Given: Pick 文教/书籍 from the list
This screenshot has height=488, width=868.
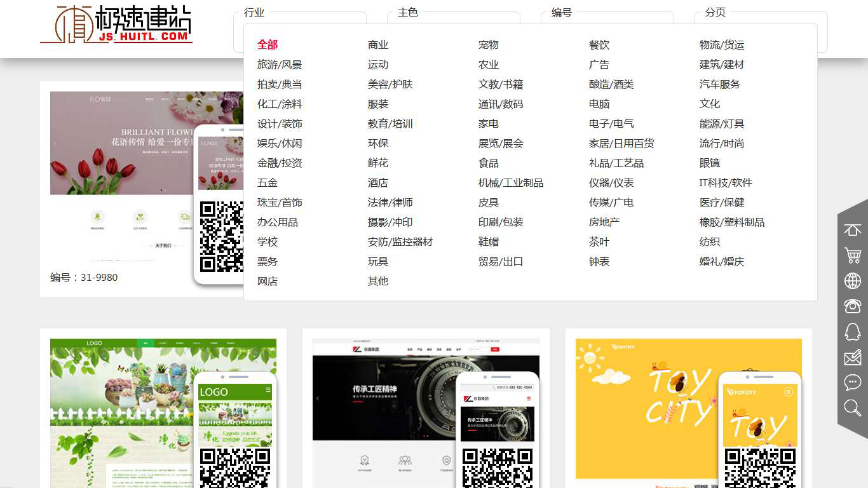Looking at the screenshot, I should 501,85.
